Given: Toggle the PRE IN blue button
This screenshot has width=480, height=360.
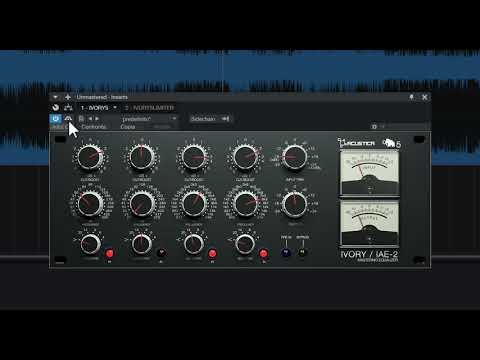Looking at the screenshot, I should click(286, 252).
